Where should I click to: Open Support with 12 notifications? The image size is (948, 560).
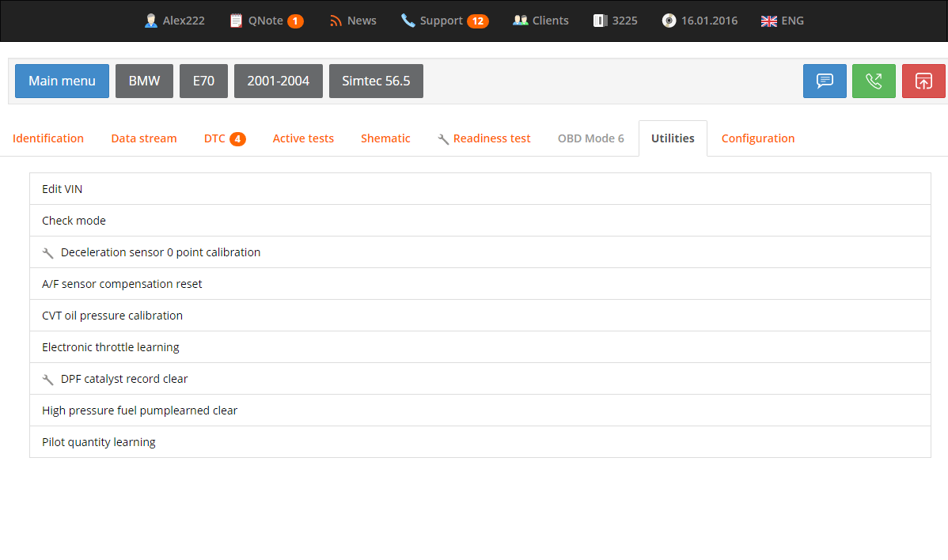tap(444, 21)
